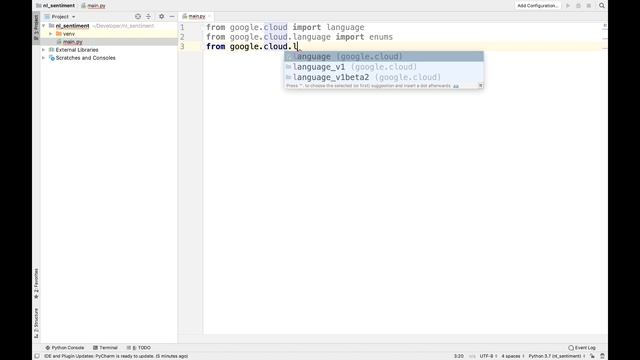Collapse all items in Project panel

coord(148,16)
